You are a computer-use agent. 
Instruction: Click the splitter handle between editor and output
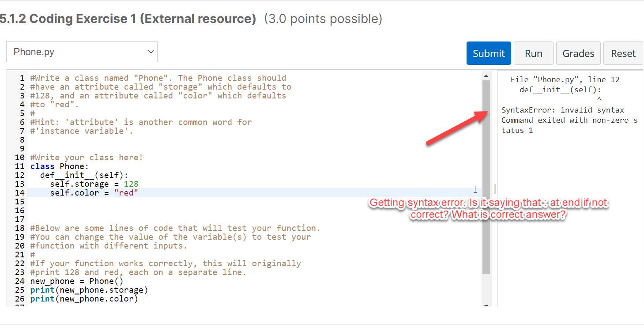[x=494, y=189]
